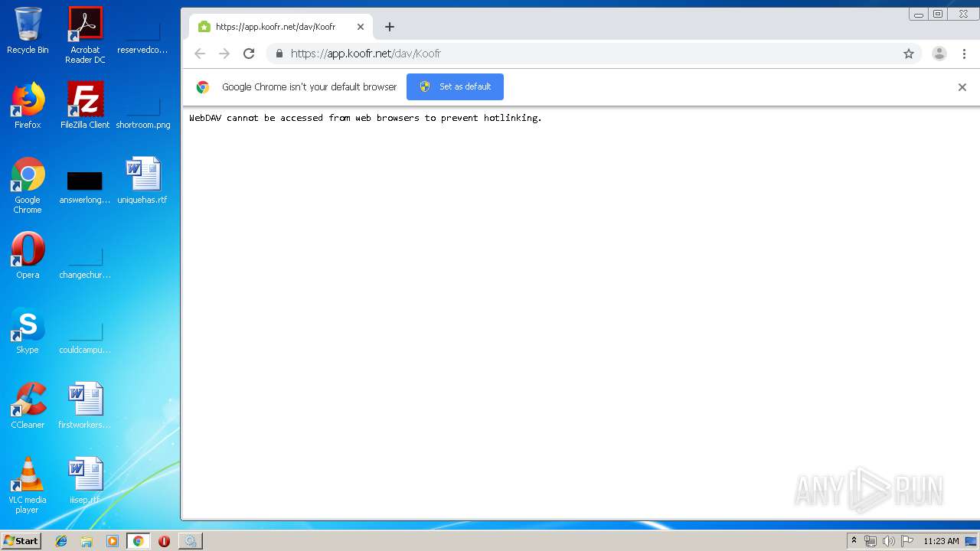The height and width of the screenshot is (551, 980).
Task: Open firstworkers... document
Action: 85,406
